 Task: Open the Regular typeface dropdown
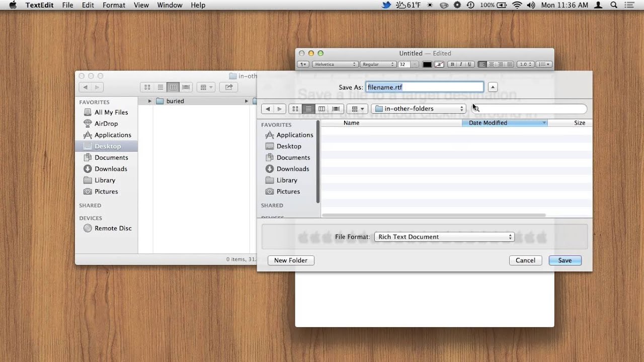(378, 64)
